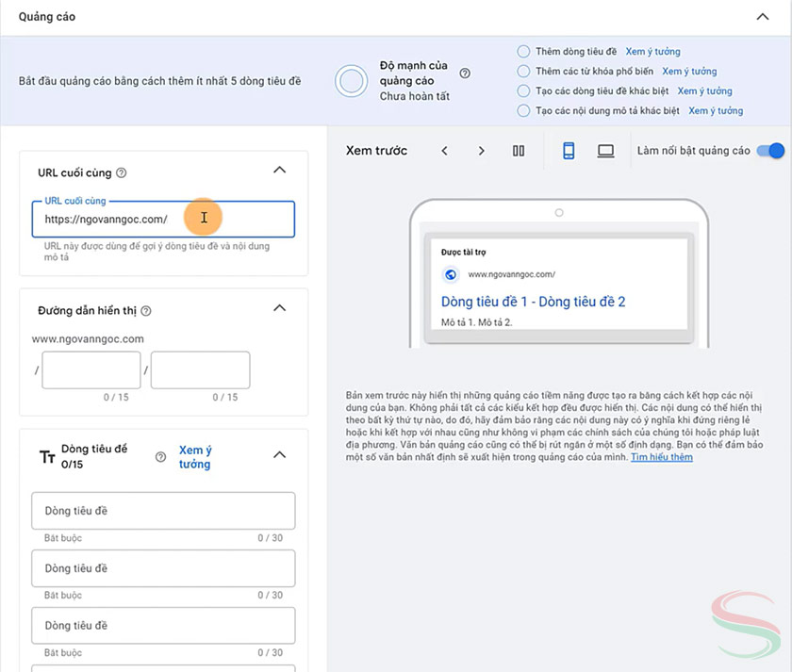This screenshot has width=792, height=672.
Task: Switch to mobile phone preview
Action: [569, 151]
